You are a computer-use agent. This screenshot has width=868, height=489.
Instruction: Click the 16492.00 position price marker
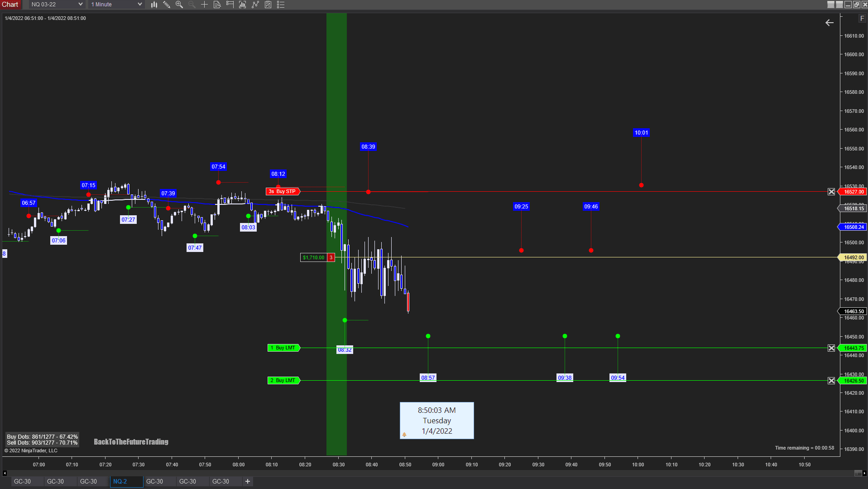click(852, 257)
